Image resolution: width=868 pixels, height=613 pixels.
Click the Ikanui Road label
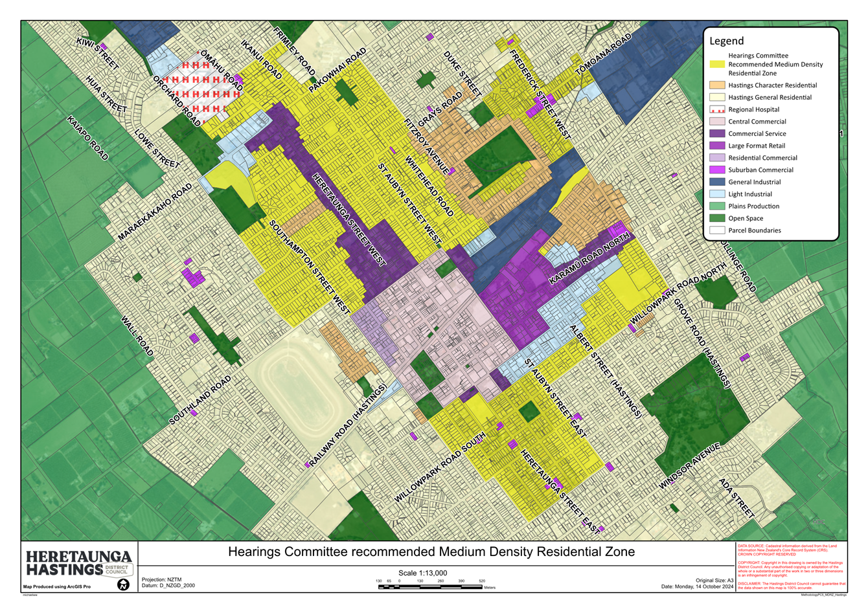(261, 61)
